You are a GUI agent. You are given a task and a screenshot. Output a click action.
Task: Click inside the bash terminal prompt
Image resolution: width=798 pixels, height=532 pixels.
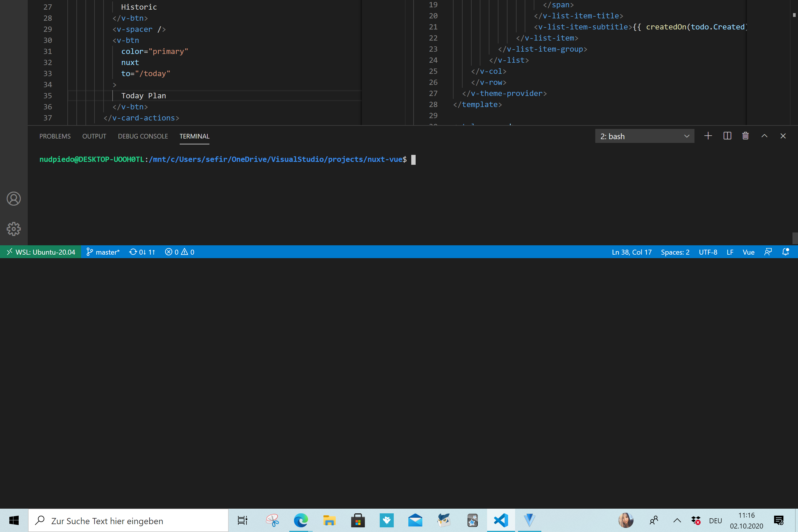413,160
